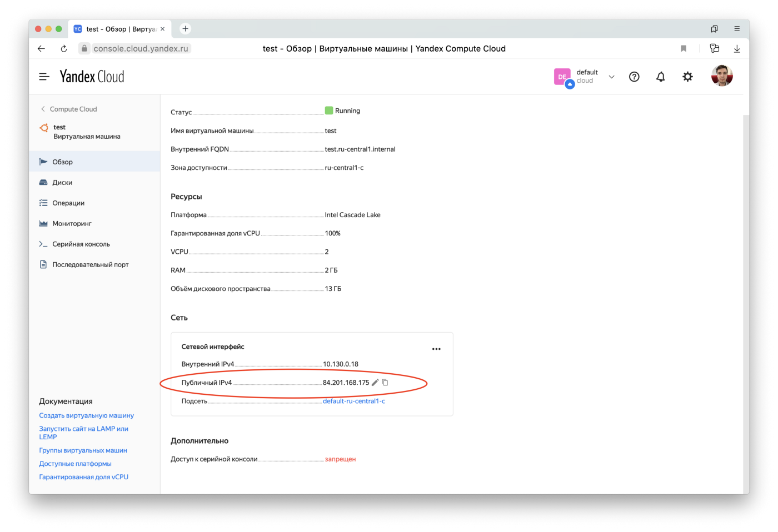Screen dimensions: 778x532
Task: Open a new browser tab
Action: tap(186, 29)
